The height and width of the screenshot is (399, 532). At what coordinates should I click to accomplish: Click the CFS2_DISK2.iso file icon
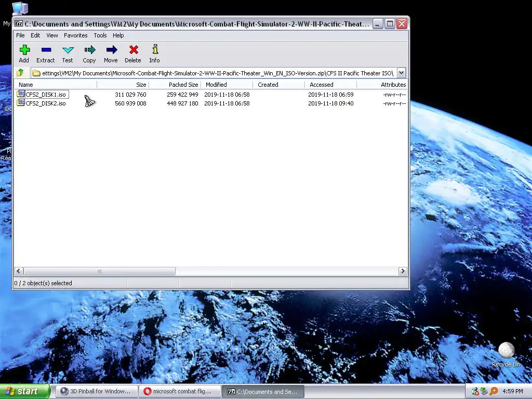tap(21, 102)
